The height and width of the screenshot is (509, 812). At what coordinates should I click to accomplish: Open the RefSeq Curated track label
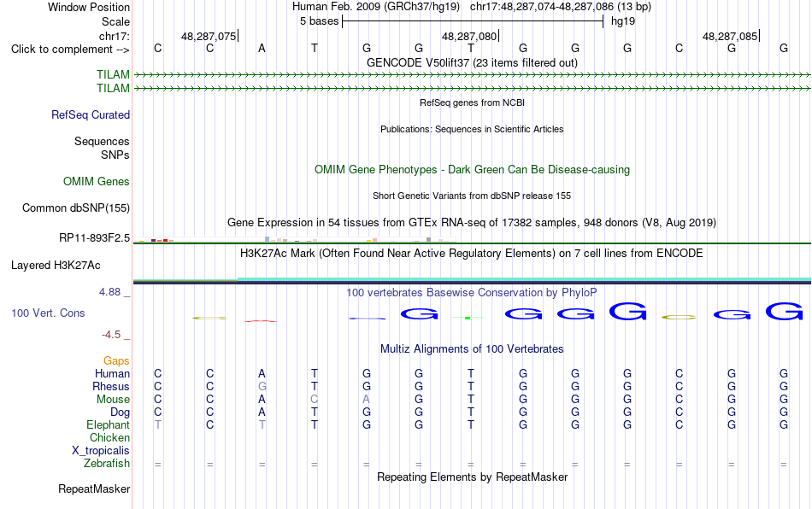(91, 114)
